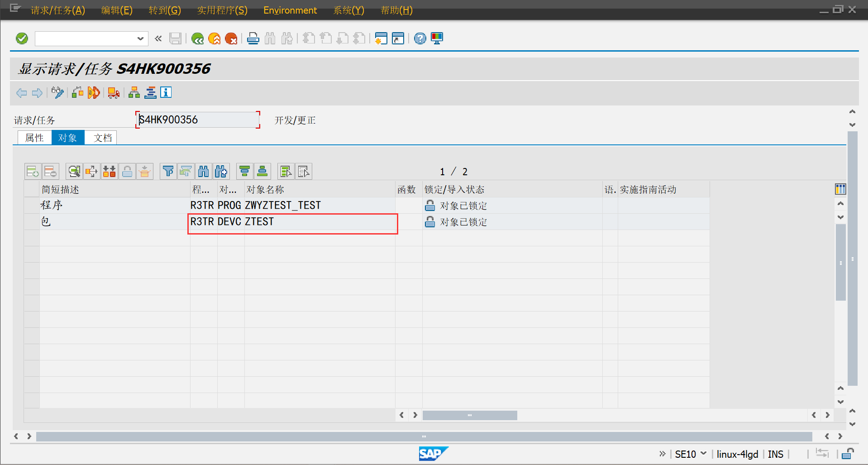This screenshot has width=868, height=465.
Task: Click the sort ascending icon
Action: tap(245, 172)
